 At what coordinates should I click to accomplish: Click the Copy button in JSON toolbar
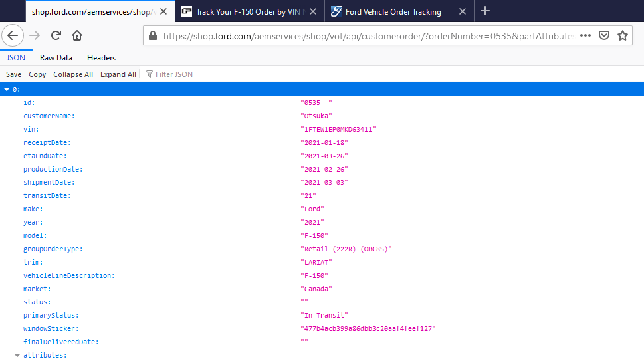pos(37,74)
